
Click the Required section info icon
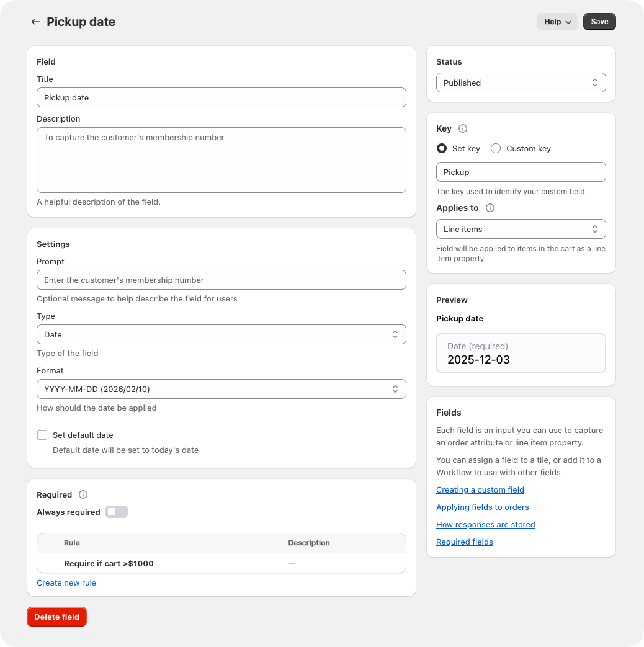point(82,494)
